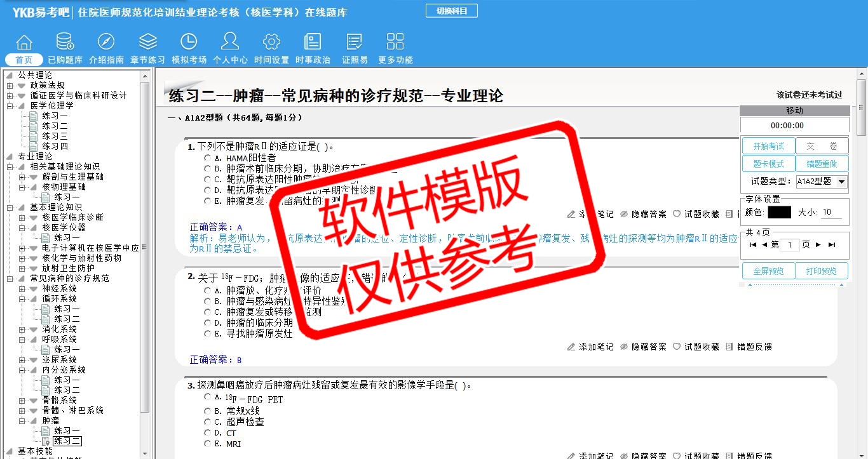Click the 首页 home icon
Image resolution: width=868 pixels, height=459 pixels.
[24, 43]
